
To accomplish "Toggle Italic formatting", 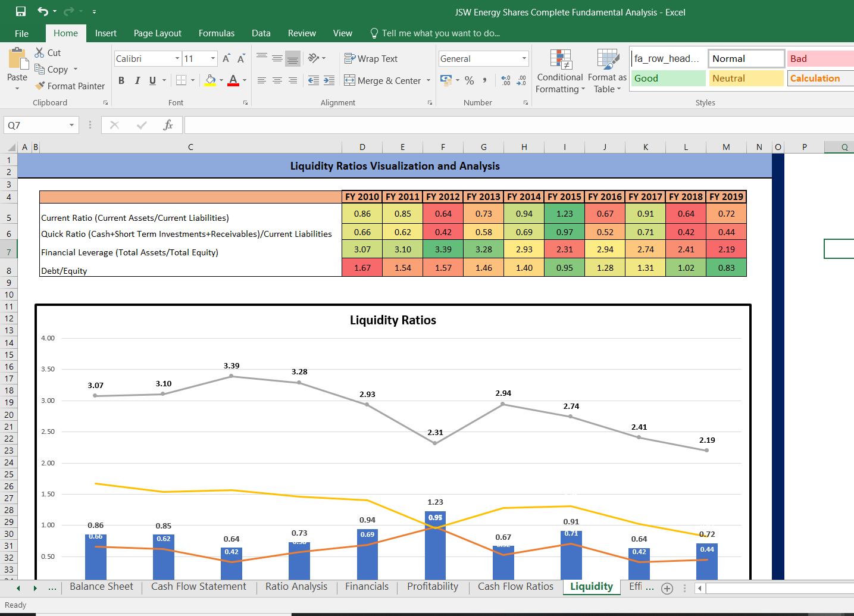I will point(137,80).
